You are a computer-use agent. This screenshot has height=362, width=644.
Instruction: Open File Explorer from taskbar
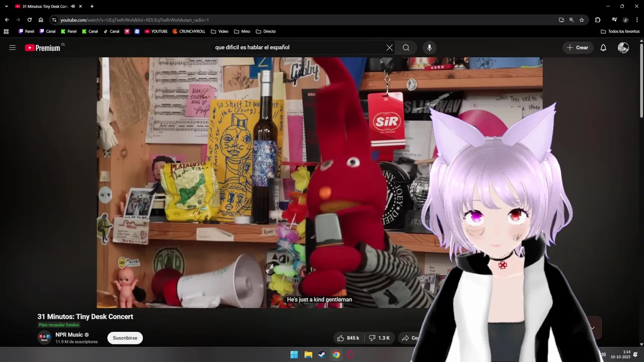click(x=308, y=354)
